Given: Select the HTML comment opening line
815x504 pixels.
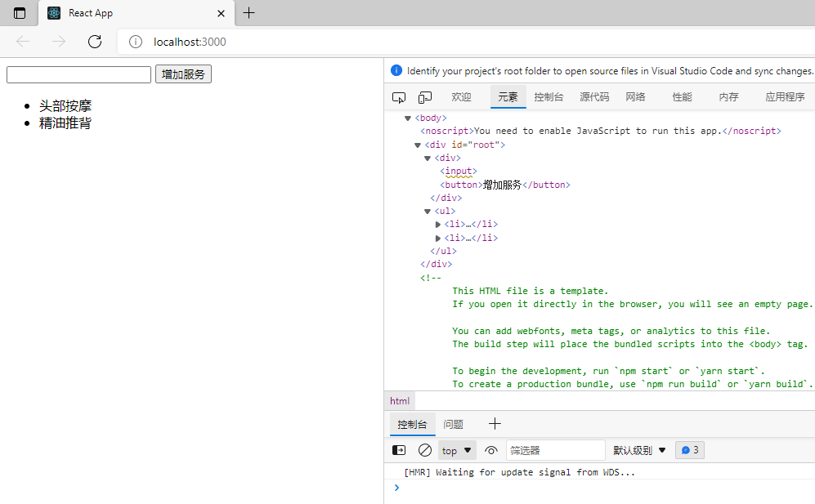Looking at the screenshot, I should tap(430, 278).
